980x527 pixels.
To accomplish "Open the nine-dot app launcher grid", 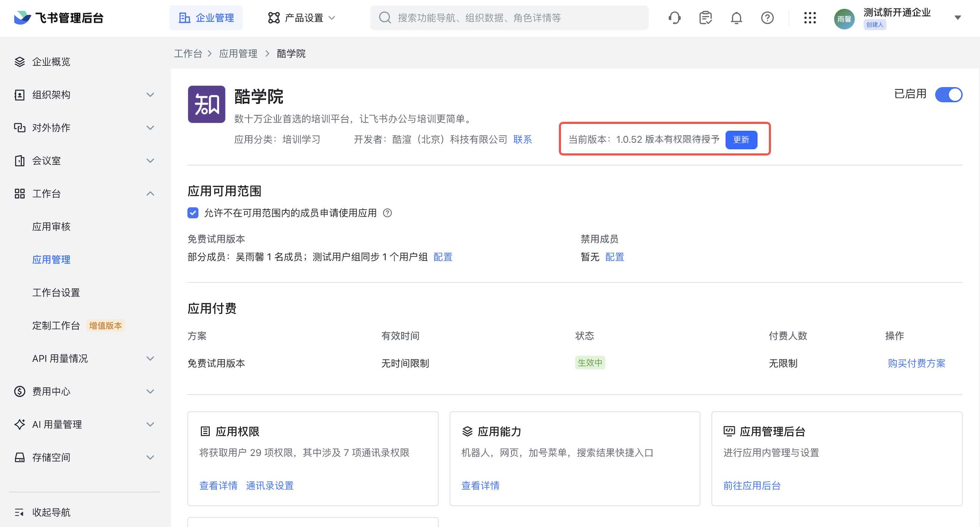I will click(x=810, y=18).
